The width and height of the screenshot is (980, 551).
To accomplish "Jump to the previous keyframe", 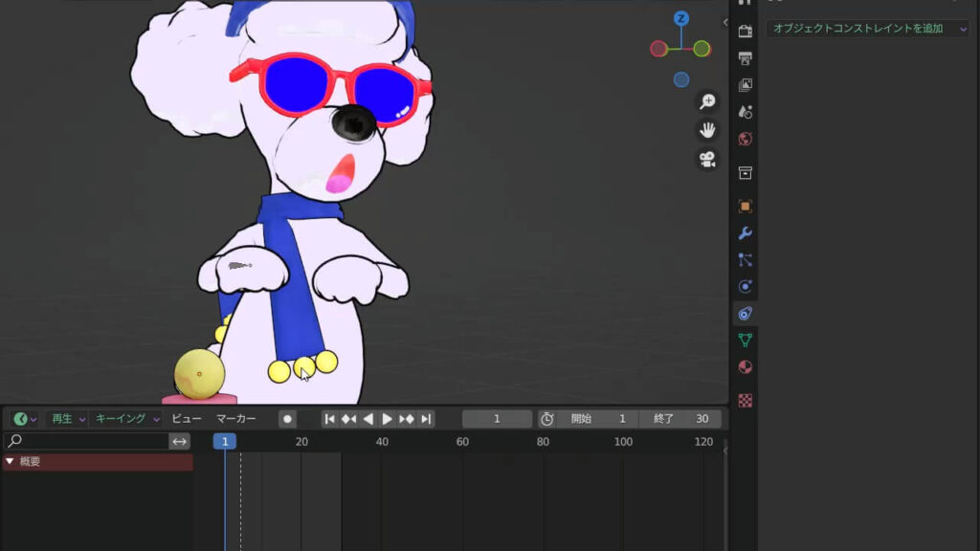I will click(348, 419).
